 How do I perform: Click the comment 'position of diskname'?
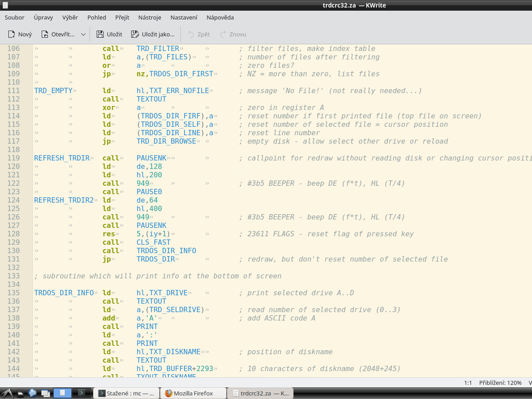click(x=286, y=352)
